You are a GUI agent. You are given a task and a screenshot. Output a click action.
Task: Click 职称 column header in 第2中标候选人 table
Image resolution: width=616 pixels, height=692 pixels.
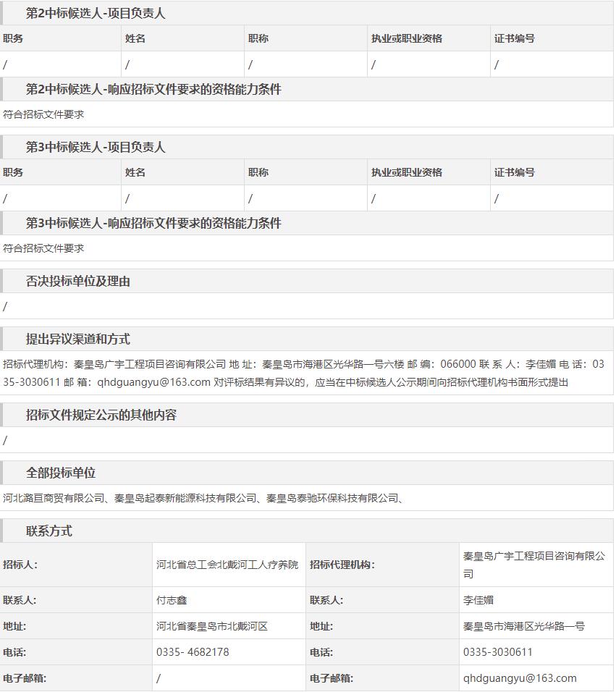[258, 39]
